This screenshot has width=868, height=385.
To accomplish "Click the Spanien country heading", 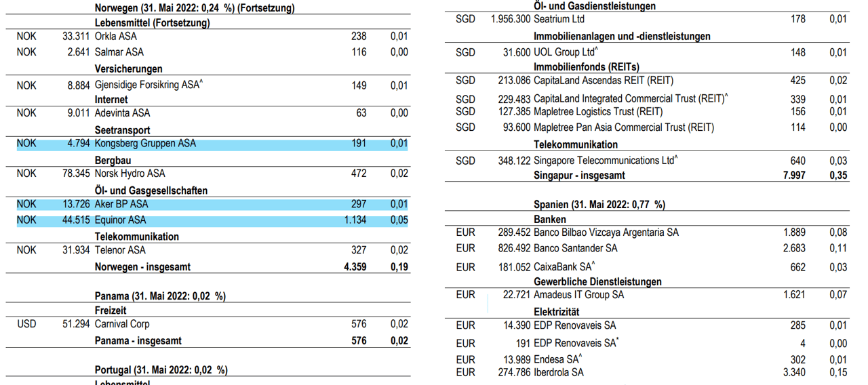I will pos(599,205).
